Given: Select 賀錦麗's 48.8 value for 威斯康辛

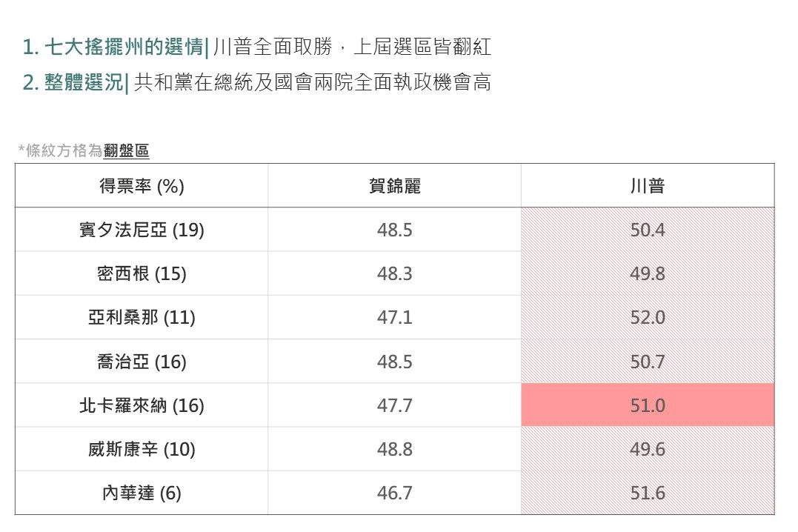Looking at the screenshot, I should pyautogui.click(x=394, y=449).
